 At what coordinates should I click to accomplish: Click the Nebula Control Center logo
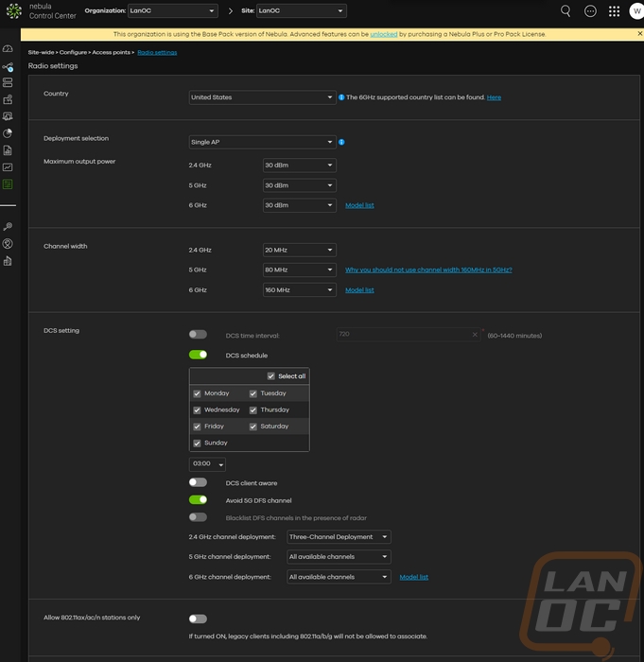41,11
